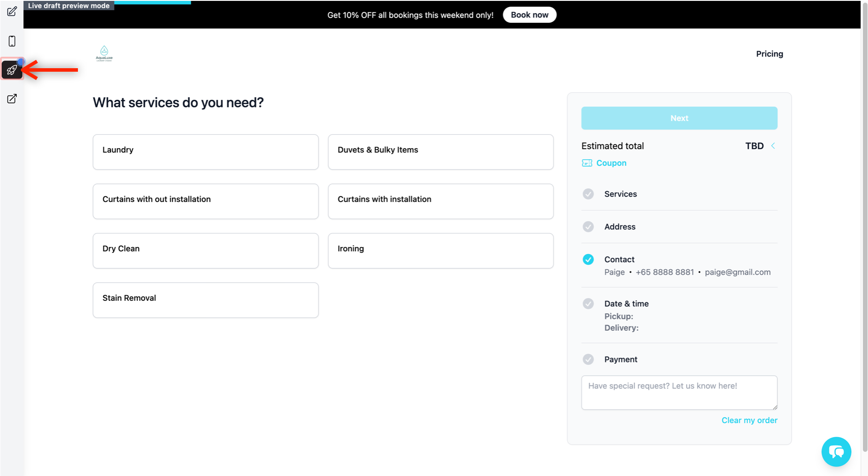The width and height of the screenshot is (868, 476).
Task: Expand estimated total chevron arrow
Action: click(x=773, y=146)
